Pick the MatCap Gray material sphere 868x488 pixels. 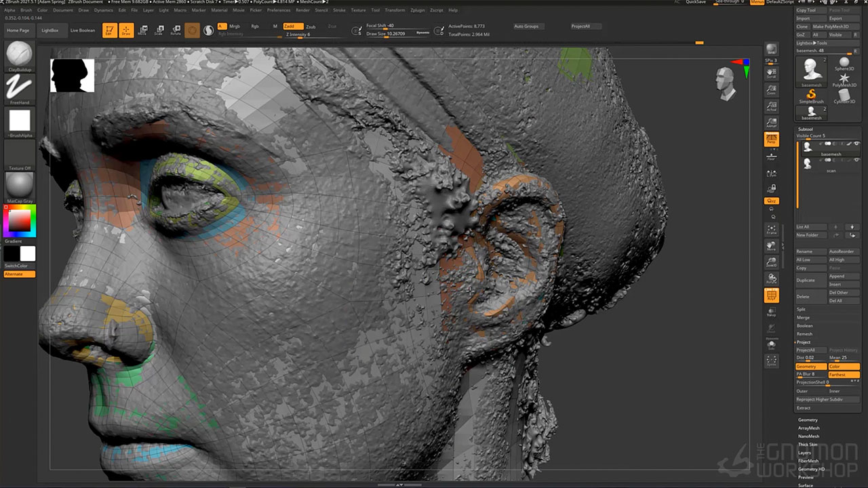point(19,184)
